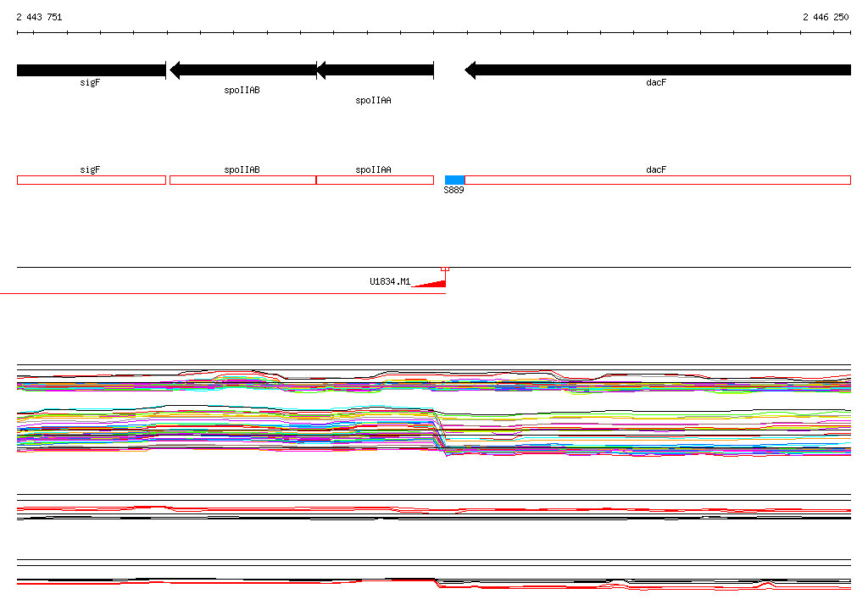Screen dimensions: 868x605
Task: Select the red spoIIAB outlined box
Action: tap(243, 180)
